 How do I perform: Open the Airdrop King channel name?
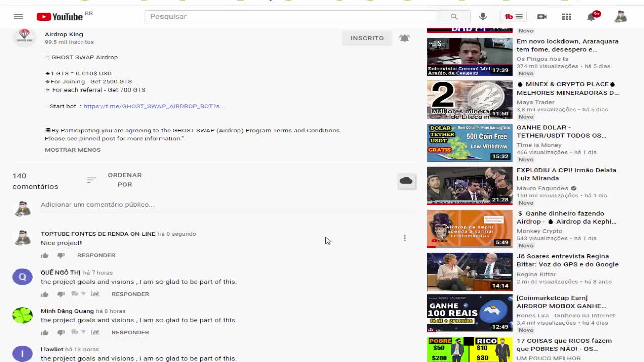64,34
